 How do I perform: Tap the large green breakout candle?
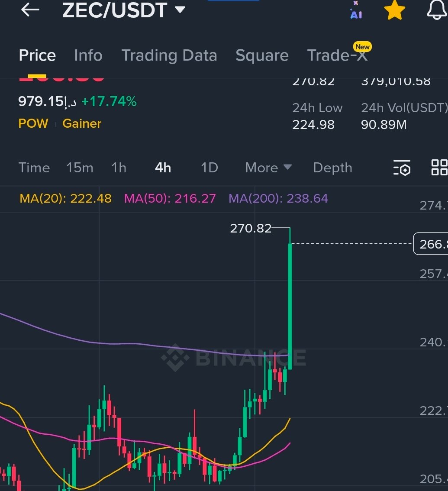click(x=290, y=306)
